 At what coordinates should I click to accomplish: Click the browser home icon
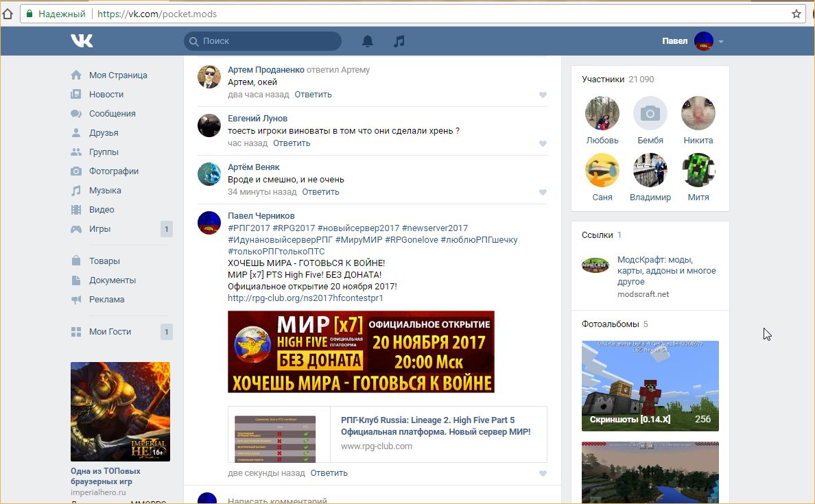(x=8, y=14)
